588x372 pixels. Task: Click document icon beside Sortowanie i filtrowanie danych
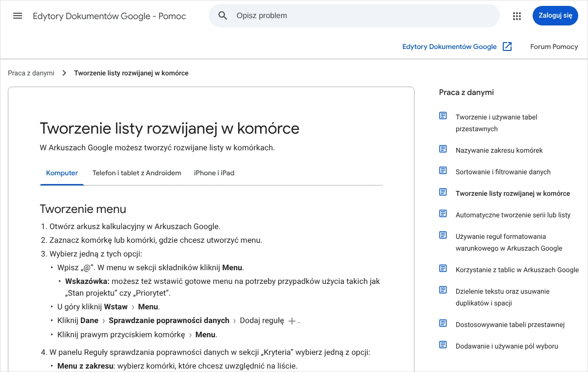pos(443,170)
